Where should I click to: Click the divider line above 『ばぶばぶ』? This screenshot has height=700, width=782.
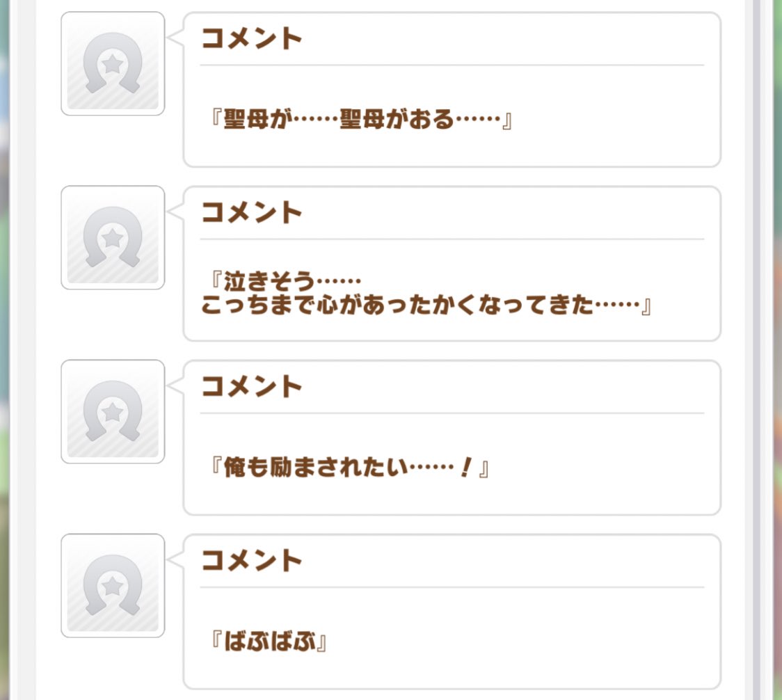pos(452,587)
